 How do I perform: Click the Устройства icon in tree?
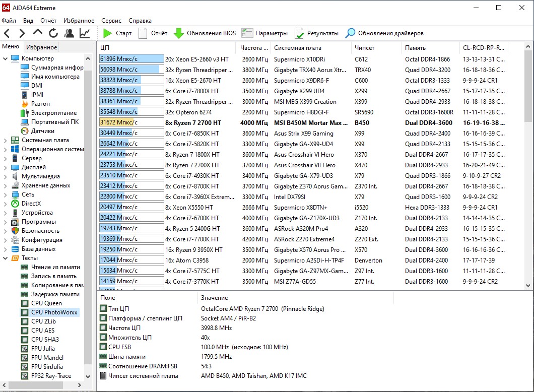[15, 213]
